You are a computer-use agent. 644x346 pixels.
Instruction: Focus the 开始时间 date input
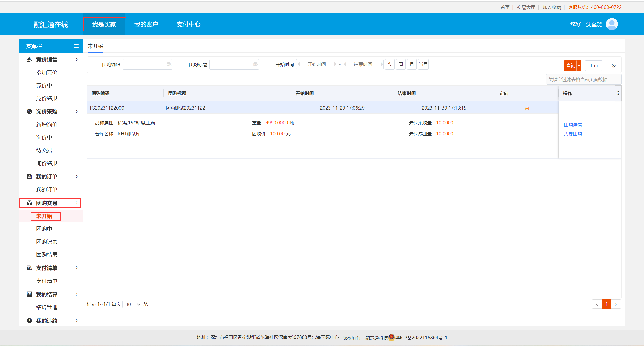(317, 64)
